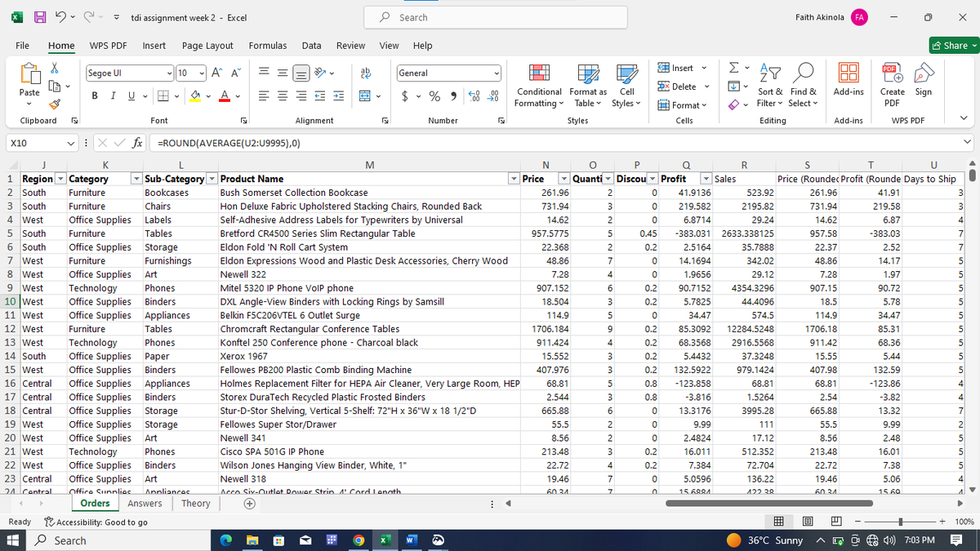Open the Formulas ribbon tab

pos(267,46)
